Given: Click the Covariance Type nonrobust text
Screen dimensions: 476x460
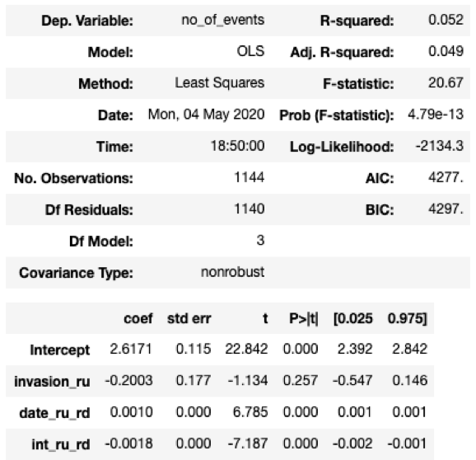Looking at the screenshot, I should click(x=232, y=272).
